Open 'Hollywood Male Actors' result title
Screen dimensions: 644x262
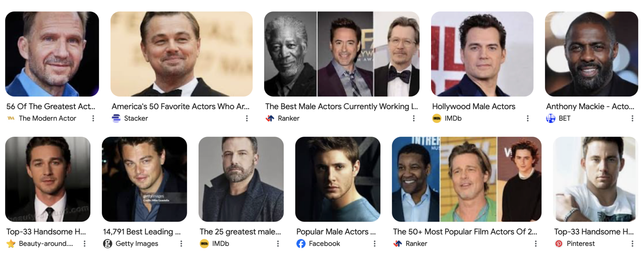(474, 107)
